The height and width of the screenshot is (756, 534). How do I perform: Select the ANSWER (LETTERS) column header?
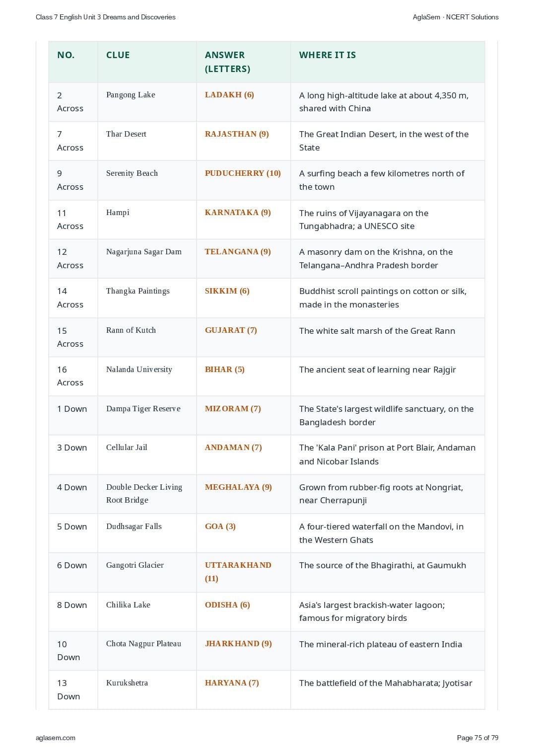click(228, 62)
